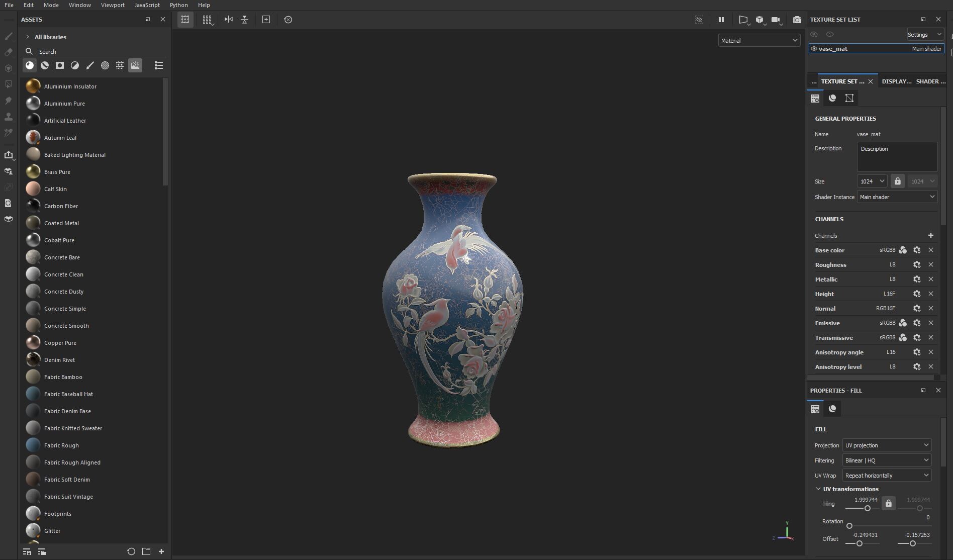Select the Polygon Fill tool
Image resolution: width=953 pixels, height=560 pixels.
[x=9, y=84]
